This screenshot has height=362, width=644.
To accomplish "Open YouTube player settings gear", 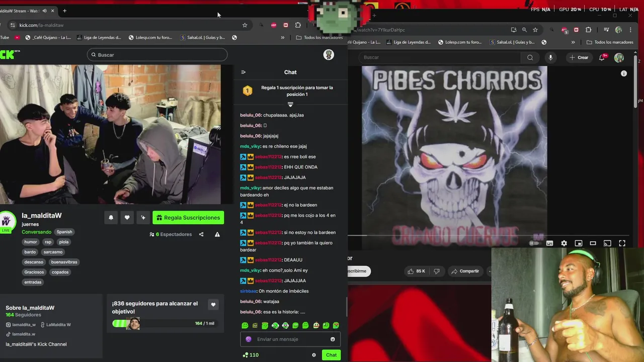I will click(564, 243).
